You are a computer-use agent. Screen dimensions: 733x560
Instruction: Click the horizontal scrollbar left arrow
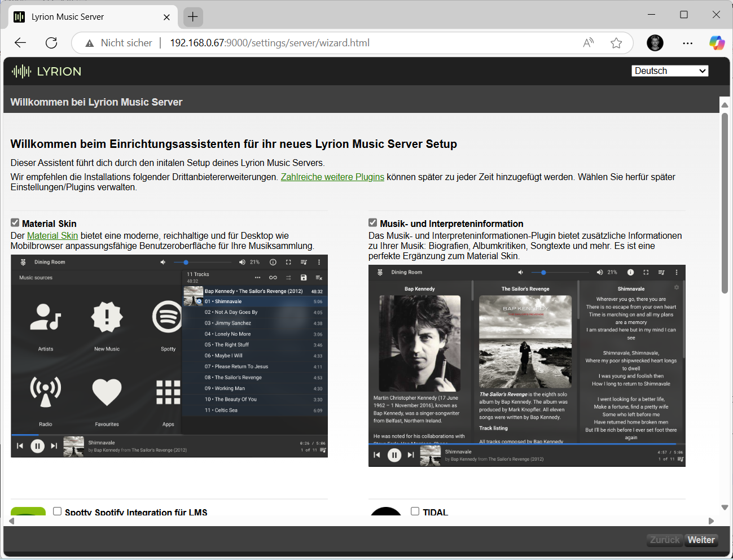click(12, 521)
